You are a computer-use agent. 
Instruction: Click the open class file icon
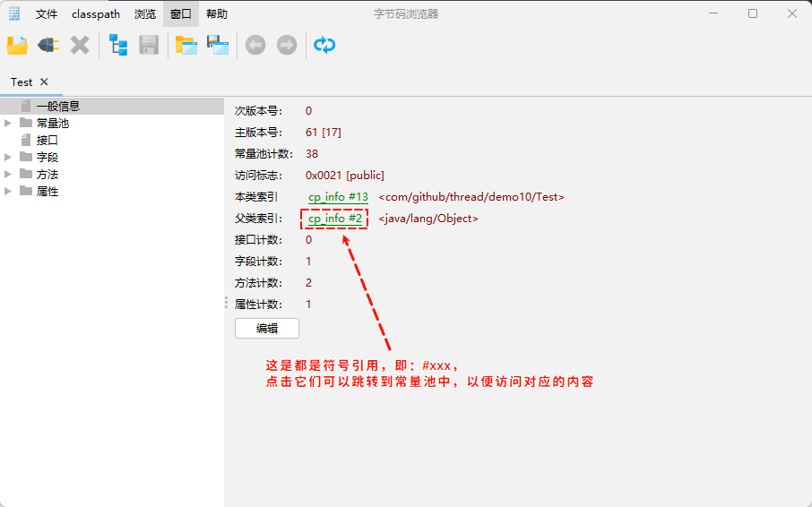17,45
